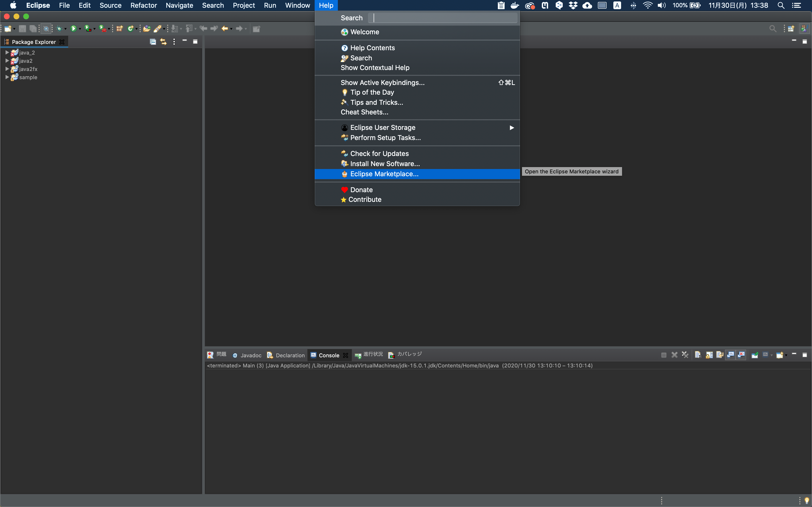Toggle Skip All Breakpoints button
The image size is (812, 507).
click(x=46, y=29)
